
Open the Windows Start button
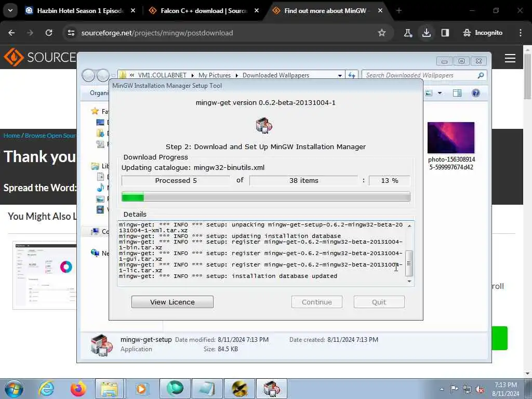[x=14, y=389]
